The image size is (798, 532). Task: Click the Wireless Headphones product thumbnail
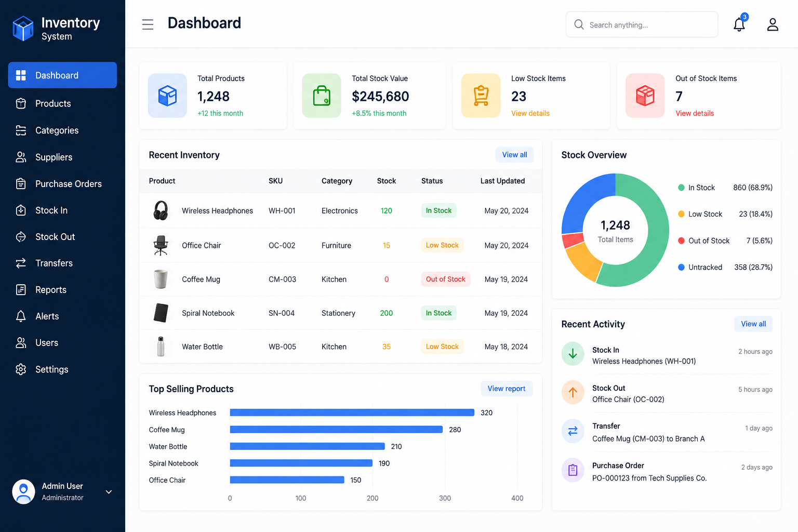click(x=161, y=211)
